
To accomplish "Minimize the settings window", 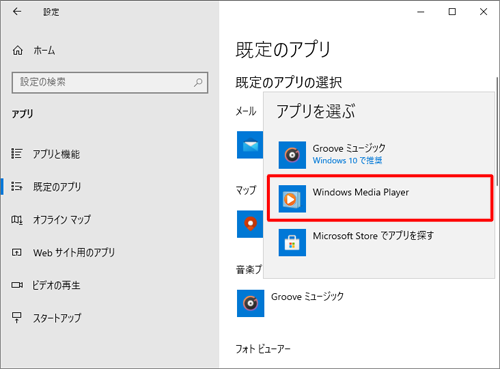I will (x=421, y=12).
